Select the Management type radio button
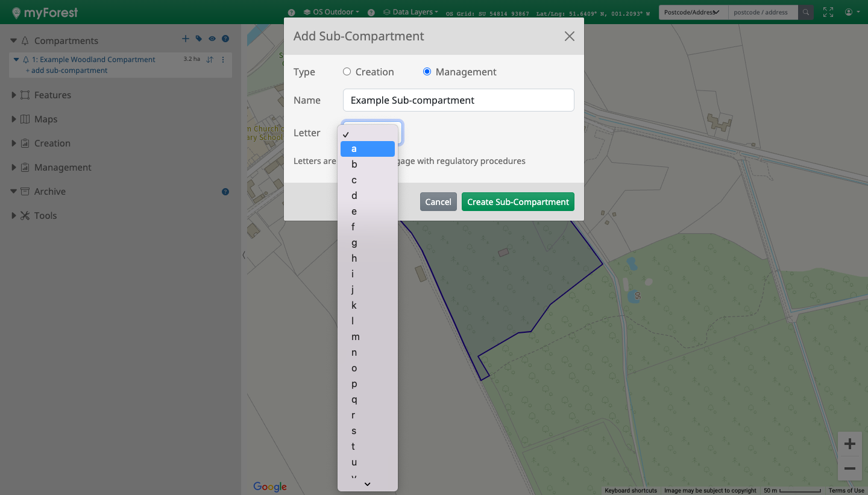The image size is (868, 495). click(x=427, y=72)
